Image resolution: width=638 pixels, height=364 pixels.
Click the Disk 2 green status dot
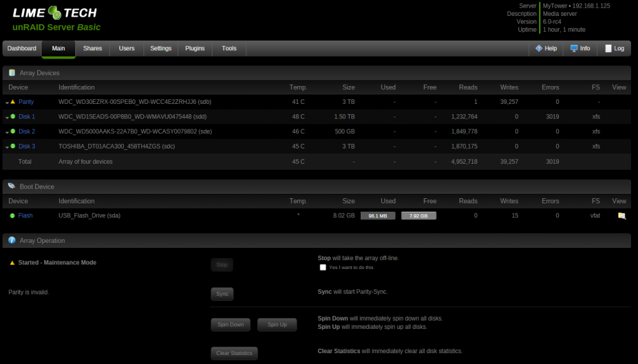(13, 131)
